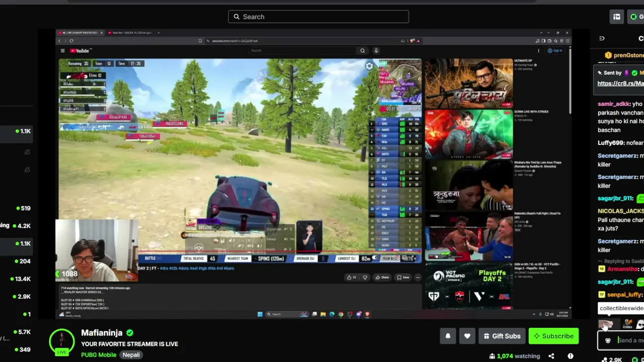644x362 pixels.
Task: Open senpai_luffy's username in chat
Action: click(624, 295)
